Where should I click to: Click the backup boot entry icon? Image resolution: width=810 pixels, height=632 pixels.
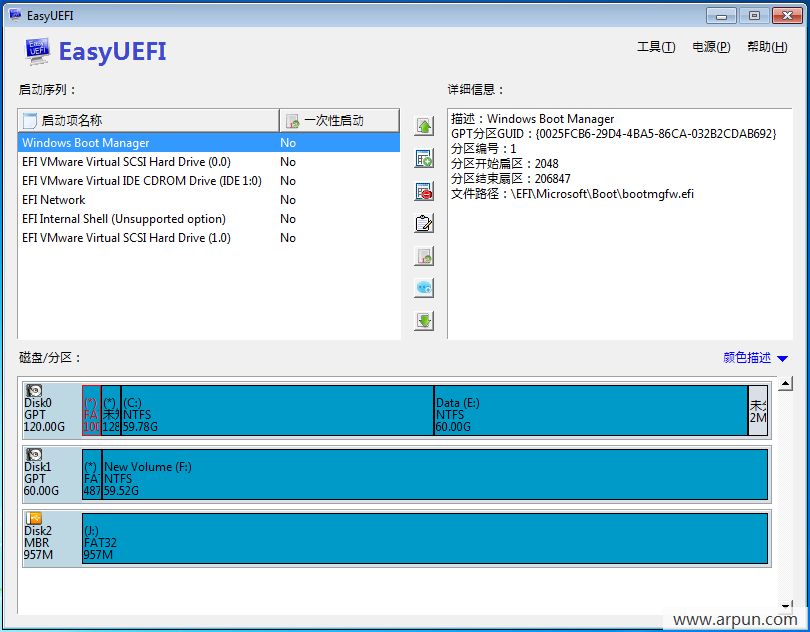coord(423,255)
